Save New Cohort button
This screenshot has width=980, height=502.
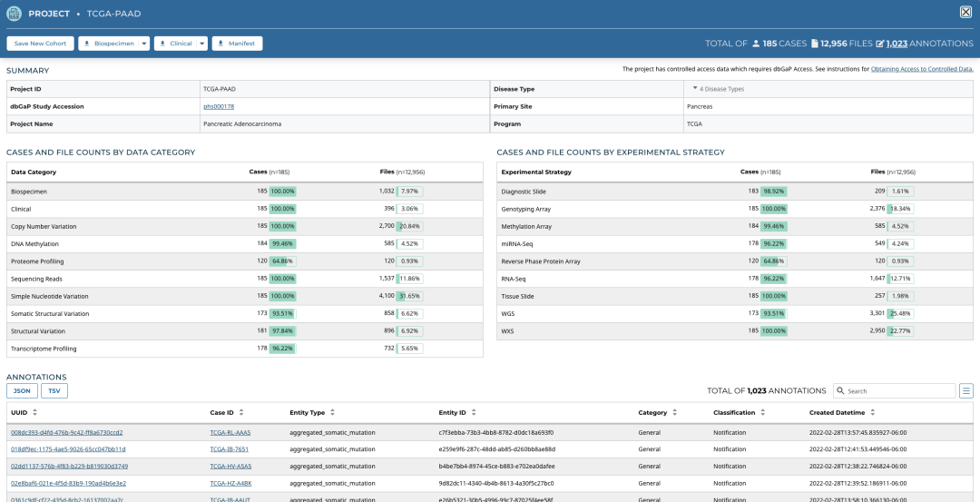click(41, 44)
